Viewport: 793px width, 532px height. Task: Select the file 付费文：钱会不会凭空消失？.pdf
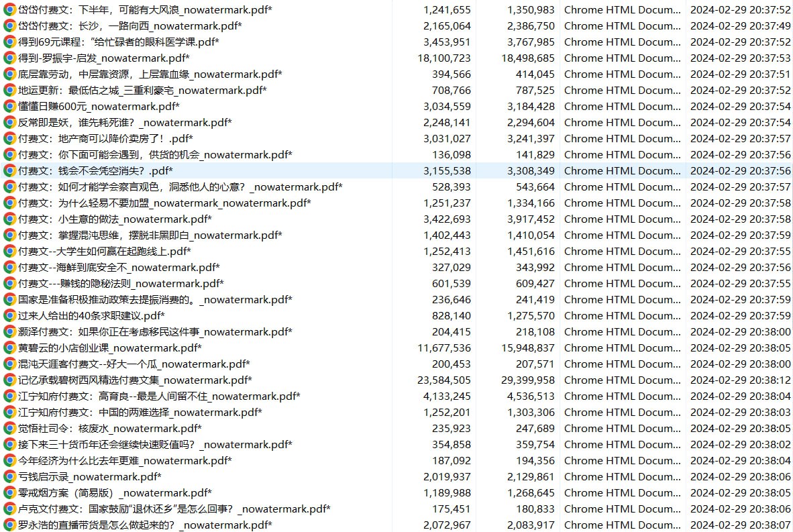95,171
